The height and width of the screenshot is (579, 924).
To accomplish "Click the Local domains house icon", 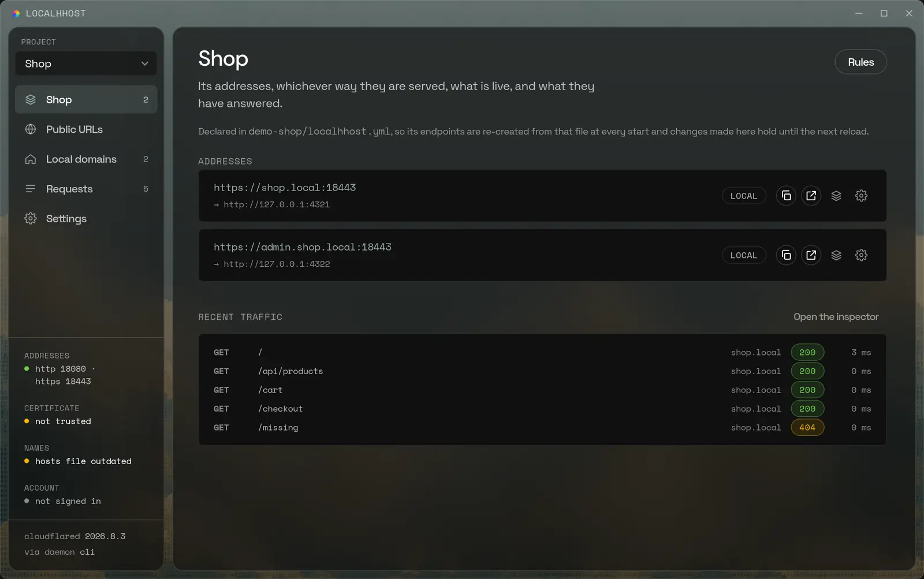I will [x=31, y=159].
